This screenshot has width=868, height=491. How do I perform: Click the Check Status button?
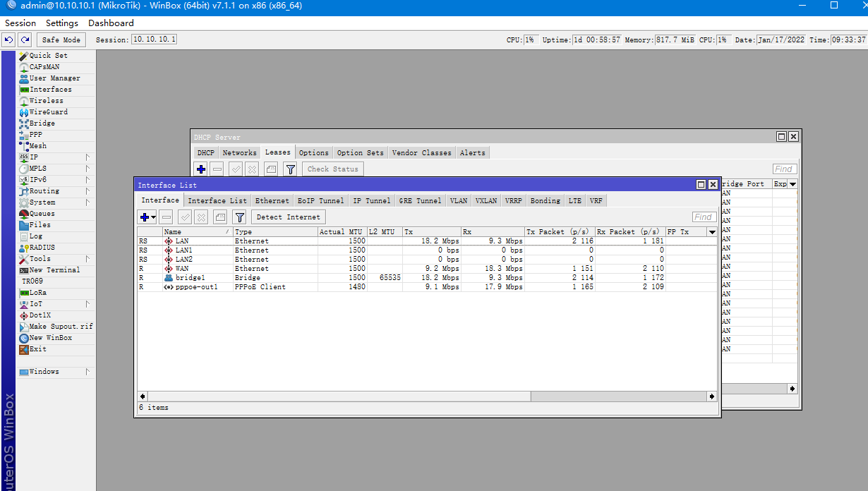pos(332,169)
